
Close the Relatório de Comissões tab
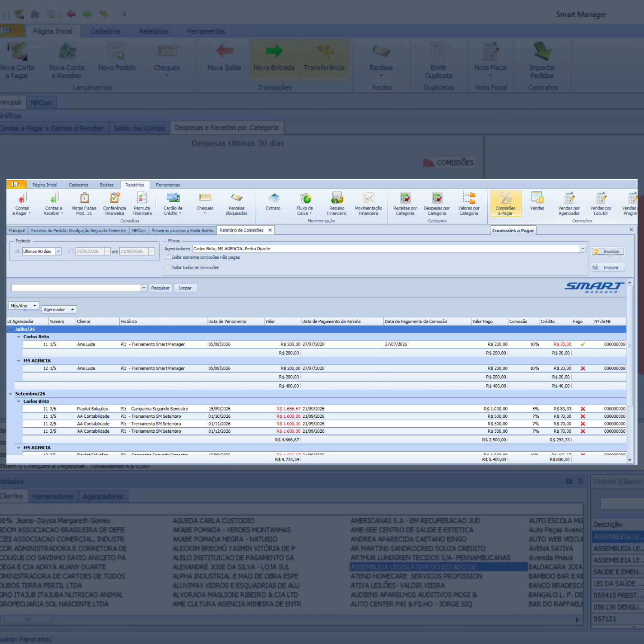(x=270, y=230)
